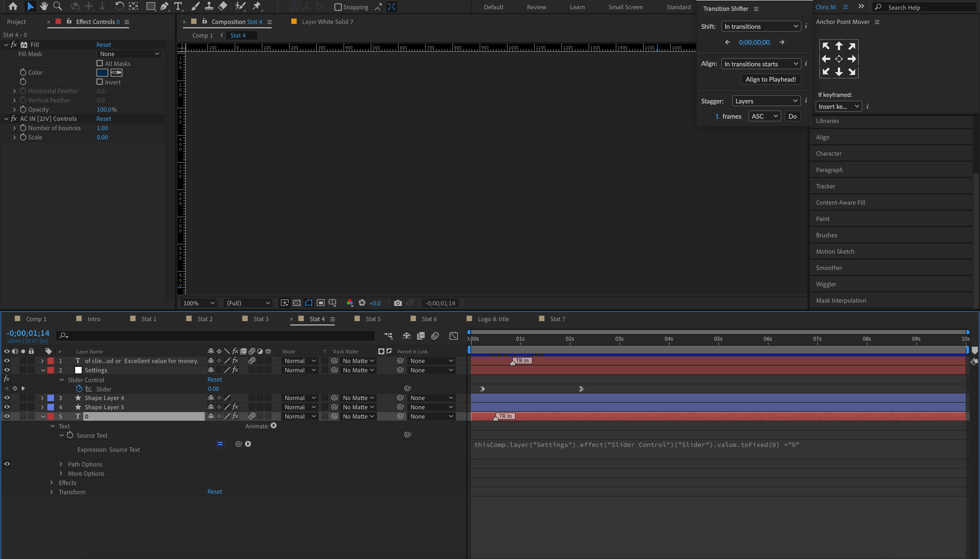The height and width of the screenshot is (559, 980).
Task: Reset the Fill effect
Action: [103, 45]
